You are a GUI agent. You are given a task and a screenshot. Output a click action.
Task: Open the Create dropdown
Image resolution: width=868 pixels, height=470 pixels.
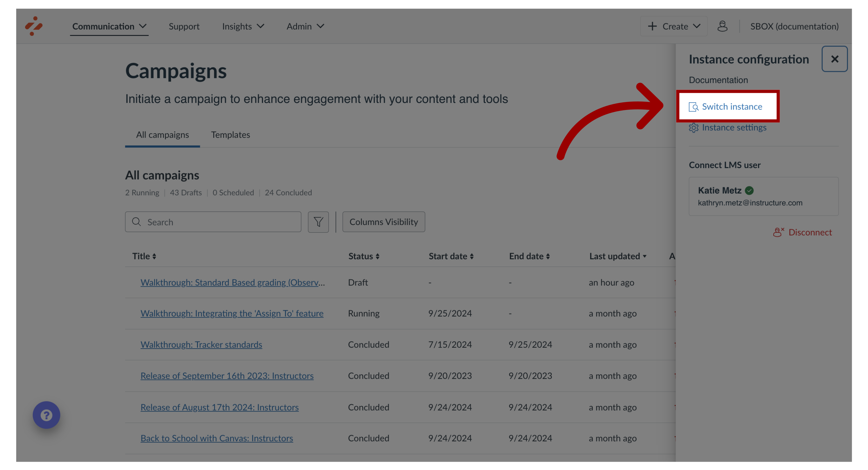[x=674, y=26]
